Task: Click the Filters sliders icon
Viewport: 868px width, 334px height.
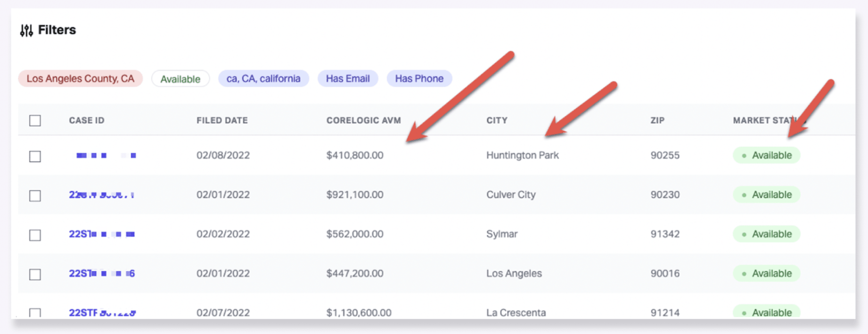Action: (26, 31)
